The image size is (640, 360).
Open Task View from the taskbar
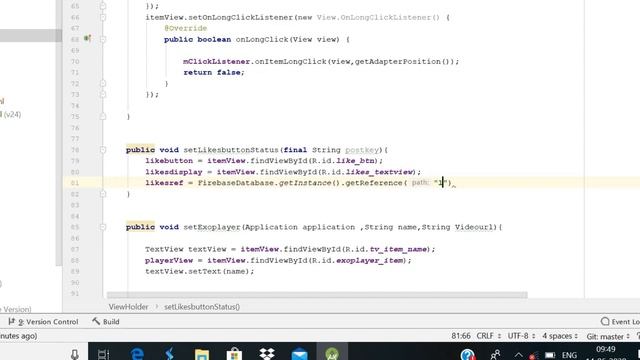[104, 354]
